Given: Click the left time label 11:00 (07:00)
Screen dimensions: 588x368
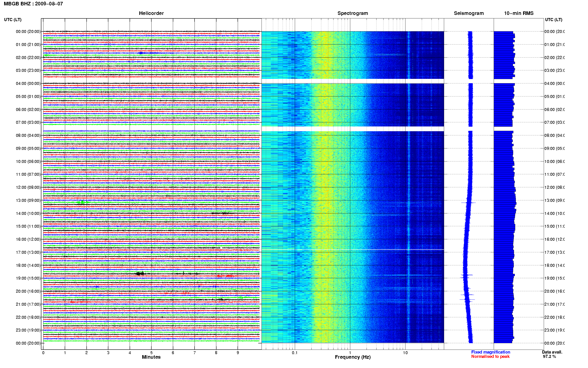Looking at the screenshot, I should click(28, 174).
